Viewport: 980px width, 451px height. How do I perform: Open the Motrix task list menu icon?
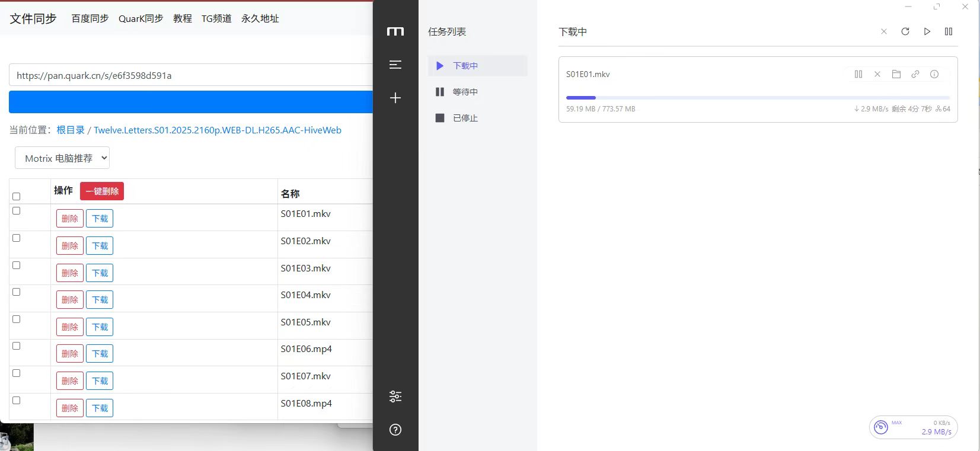pyautogui.click(x=395, y=65)
